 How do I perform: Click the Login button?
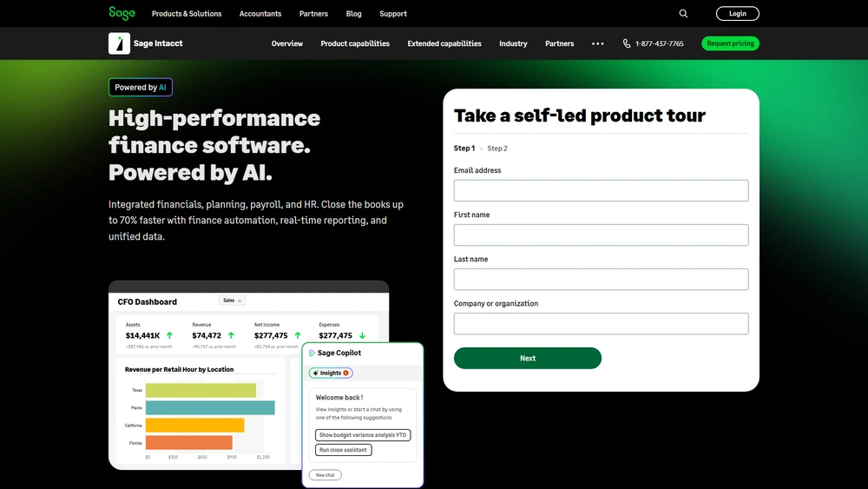click(737, 13)
